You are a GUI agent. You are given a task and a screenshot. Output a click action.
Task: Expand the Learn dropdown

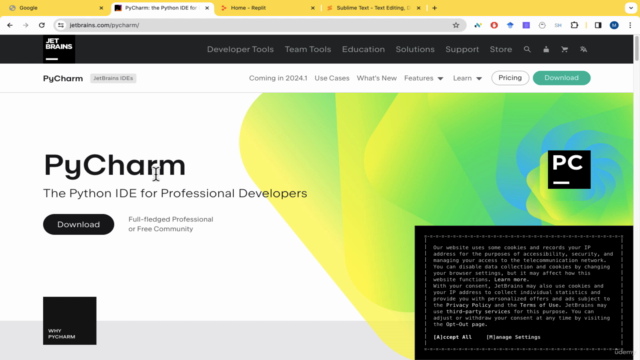[467, 78]
